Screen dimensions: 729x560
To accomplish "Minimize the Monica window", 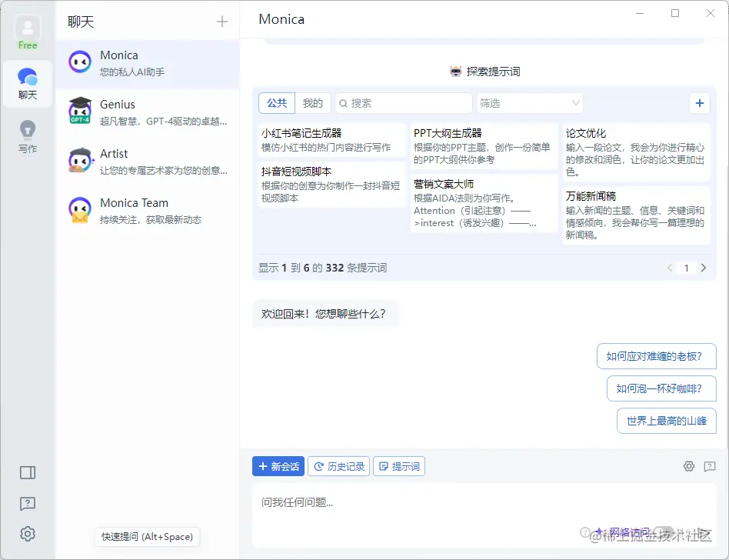I will tap(640, 13).
